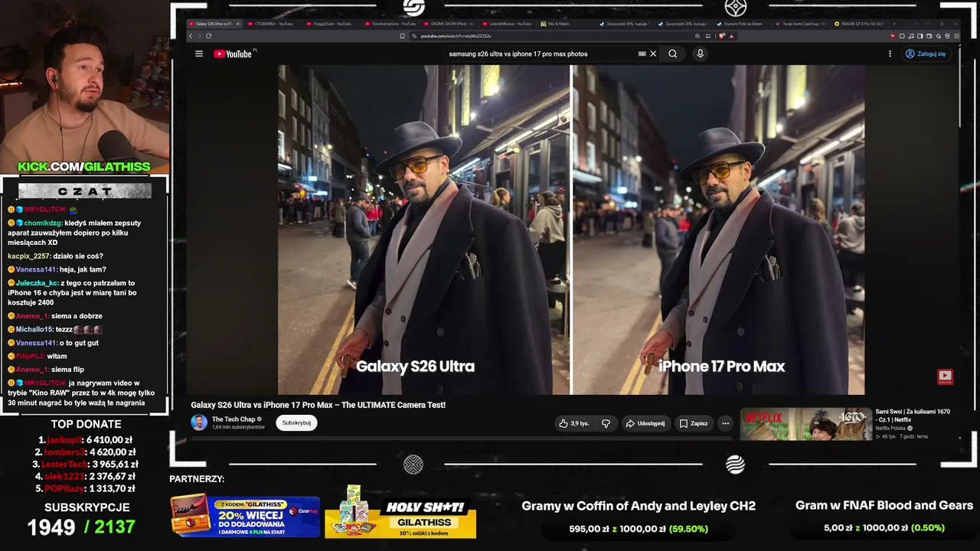Click the Zaloguj się sign-in button
The image size is (980, 551).
coord(926,54)
